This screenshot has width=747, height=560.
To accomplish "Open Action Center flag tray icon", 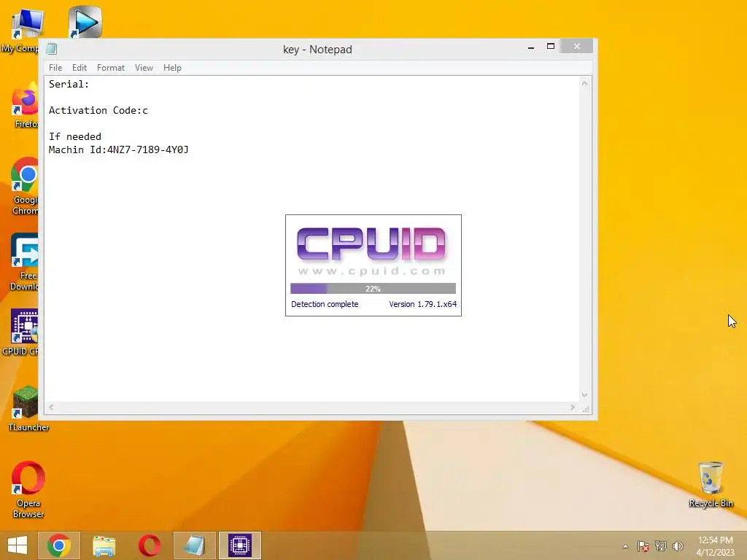I will point(643,546).
